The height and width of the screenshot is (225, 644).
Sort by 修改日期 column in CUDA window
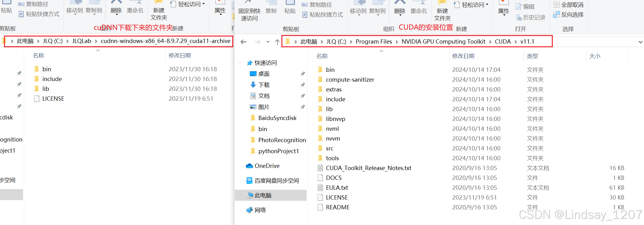(x=463, y=56)
